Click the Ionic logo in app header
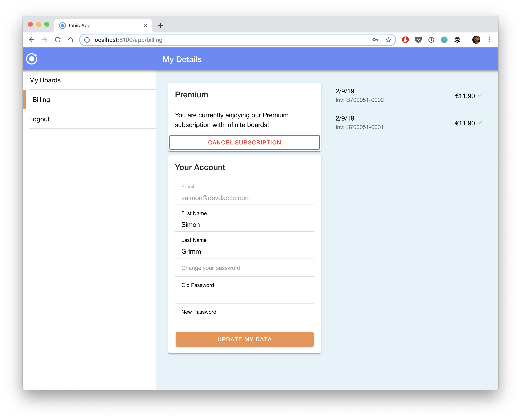 pyautogui.click(x=32, y=59)
